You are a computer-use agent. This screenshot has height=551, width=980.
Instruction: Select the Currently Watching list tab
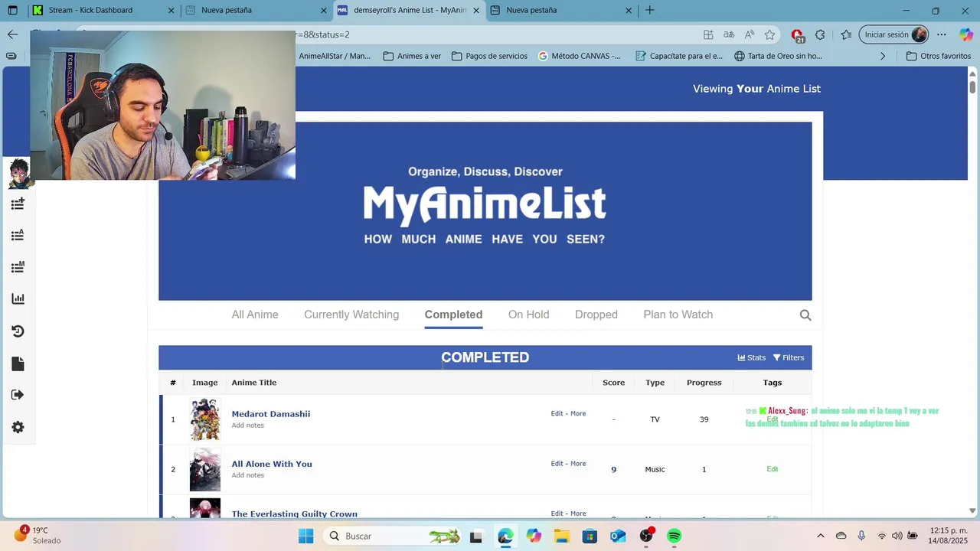[x=351, y=315]
